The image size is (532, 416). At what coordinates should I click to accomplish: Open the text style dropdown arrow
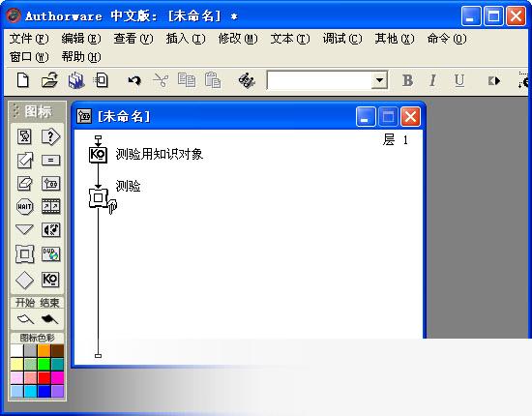pos(379,80)
